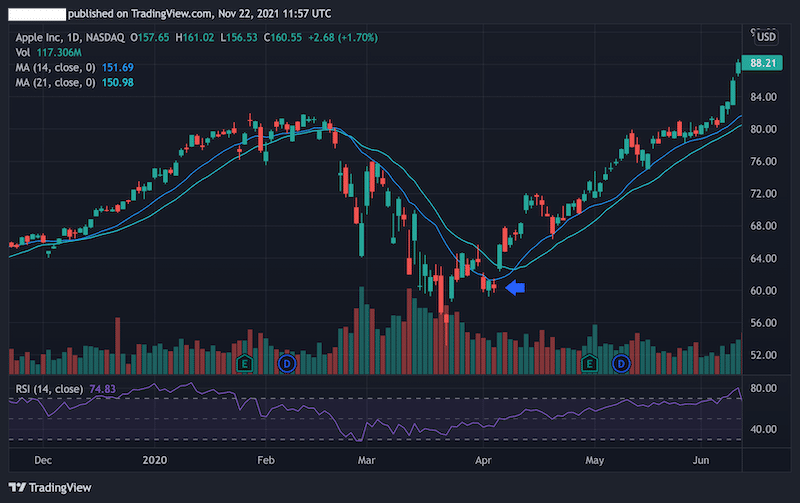Click the earnings E marker near February
This screenshot has width=800, height=503.
[245, 363]
